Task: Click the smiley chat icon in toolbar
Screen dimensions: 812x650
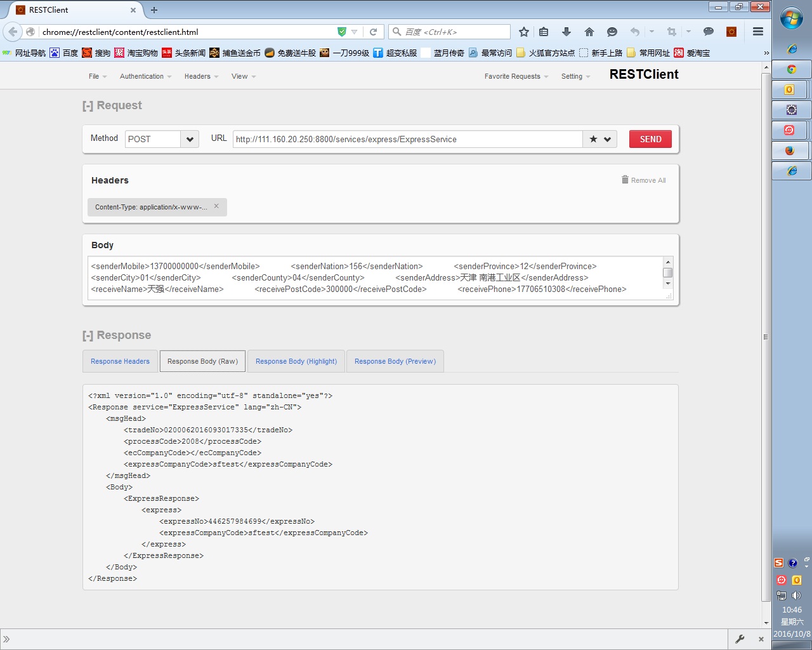Action: (612, 32)
